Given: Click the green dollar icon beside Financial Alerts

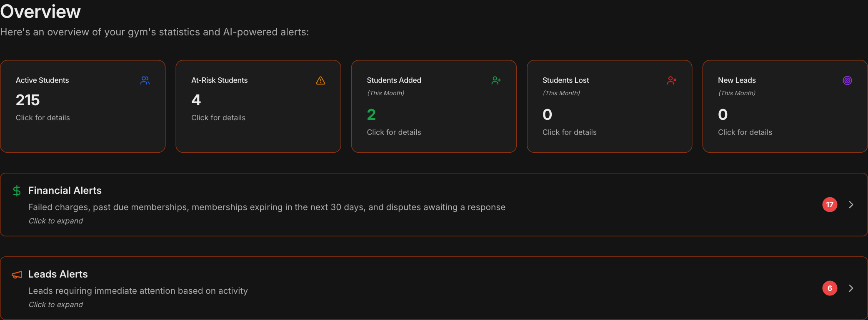Looking at the screenshot, I should 17,191.
